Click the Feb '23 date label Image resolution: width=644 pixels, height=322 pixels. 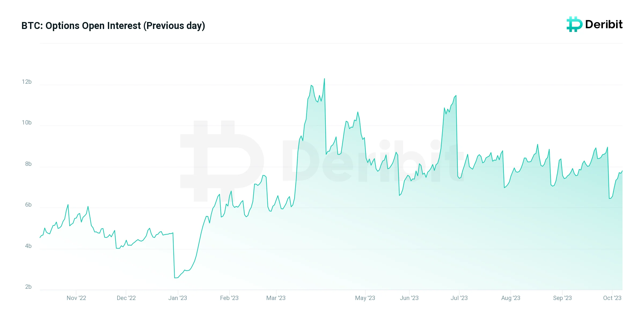coord(229,298)
